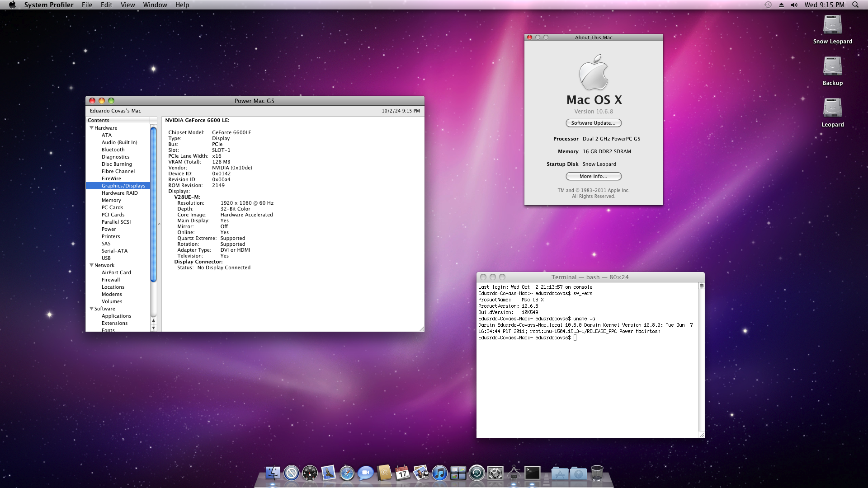Start Time Machine from the Dock

[x=476, y=473]
